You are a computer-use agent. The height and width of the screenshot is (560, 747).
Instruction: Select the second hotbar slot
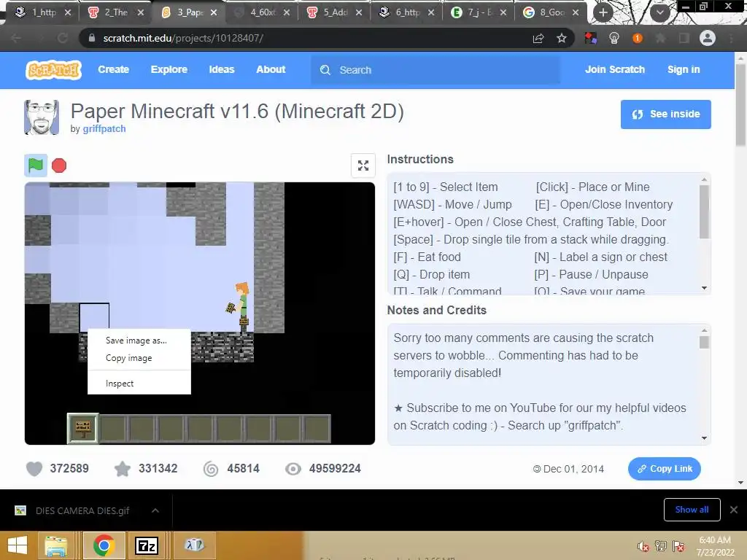[112, 429]
